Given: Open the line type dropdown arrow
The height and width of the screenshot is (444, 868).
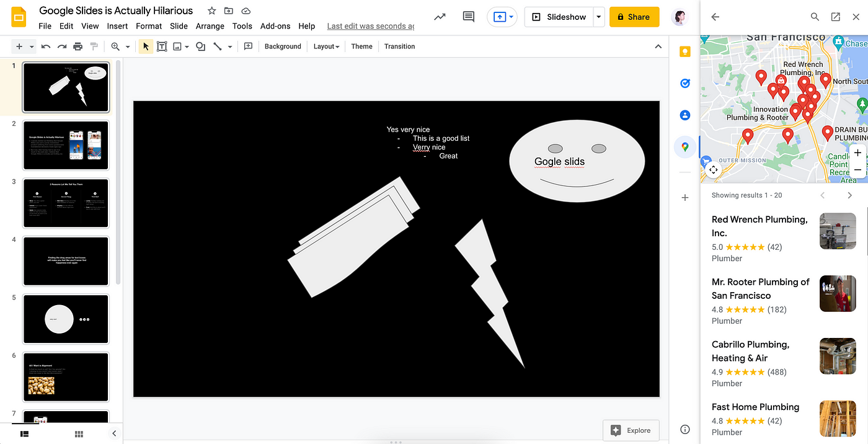Looking at the screenshot, I should (x=229, y=47).
